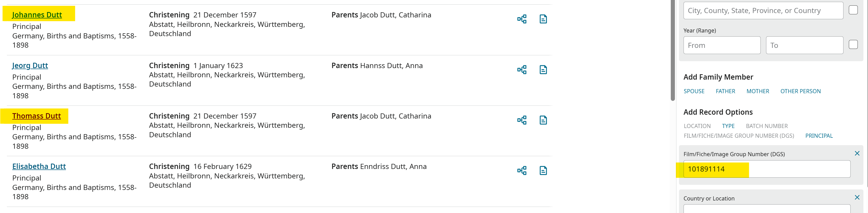Open family tree icon for Elisabetha Dutt

(522, 171)
